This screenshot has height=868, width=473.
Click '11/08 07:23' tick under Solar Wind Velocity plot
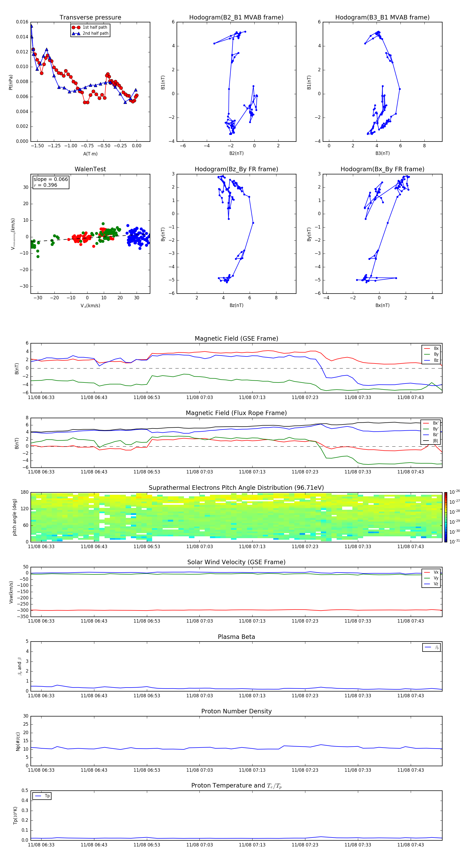(305, 621)
